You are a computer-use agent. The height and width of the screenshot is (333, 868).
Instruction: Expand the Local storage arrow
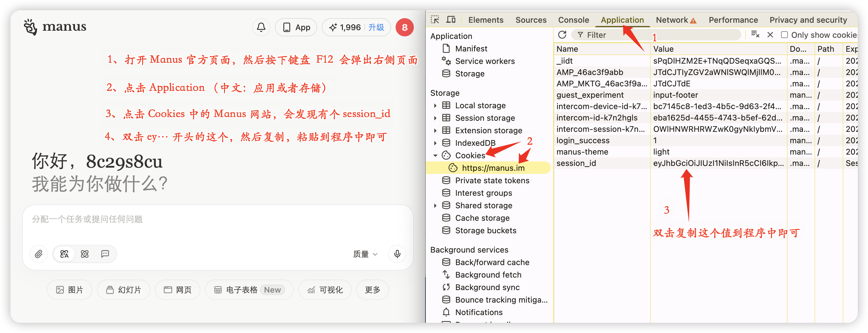coord(435,105)
